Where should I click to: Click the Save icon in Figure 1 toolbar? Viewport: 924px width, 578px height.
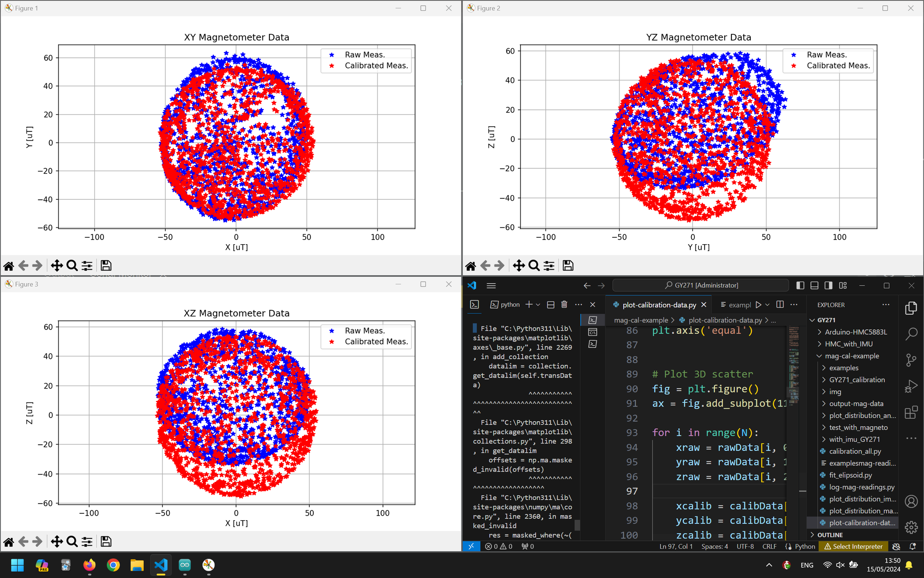pyautogui.click(x=106, y=265)
